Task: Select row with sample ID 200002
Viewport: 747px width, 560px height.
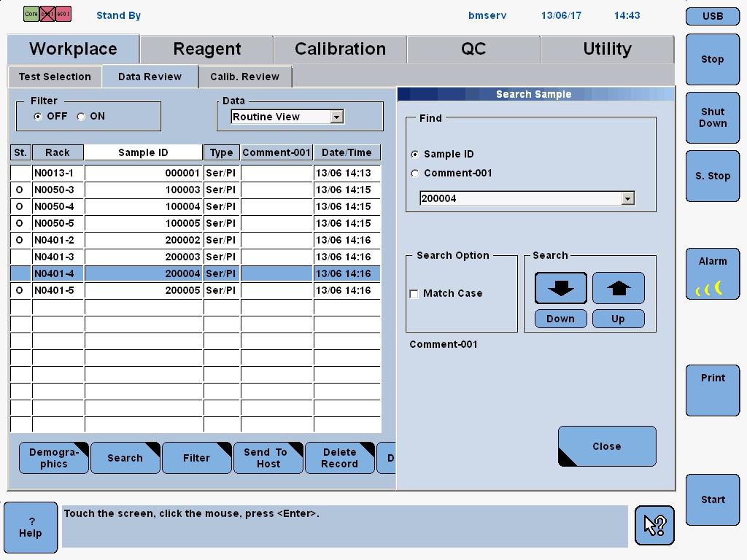Action: pyautogui.click(x=196, y=240)
